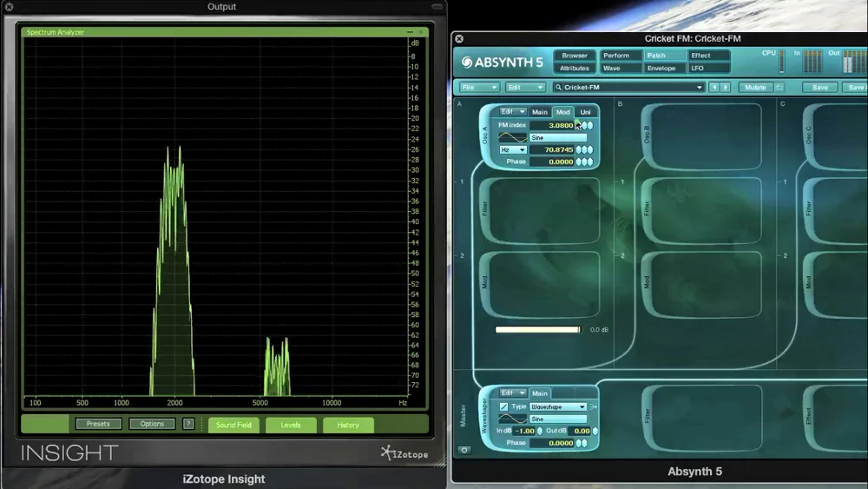Switch to the Envelope window tab
The width and height of the screenshot is (868, 489).
[661, 68]
